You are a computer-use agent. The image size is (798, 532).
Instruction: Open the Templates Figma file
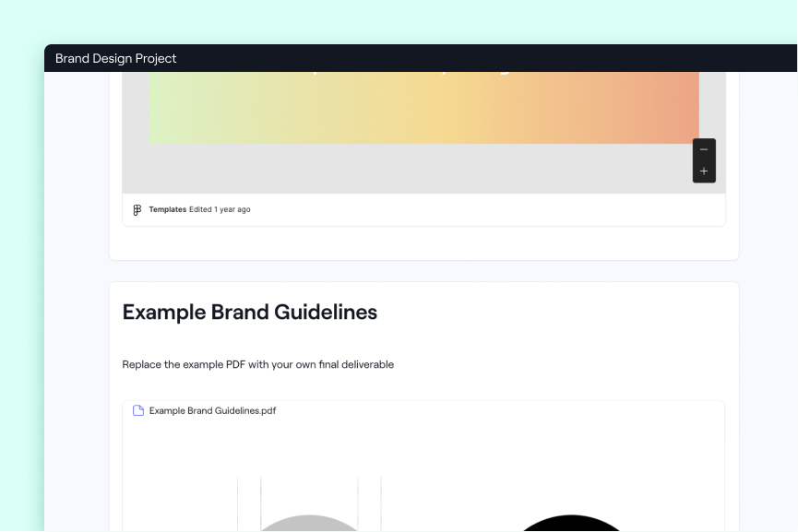[167, 209]
